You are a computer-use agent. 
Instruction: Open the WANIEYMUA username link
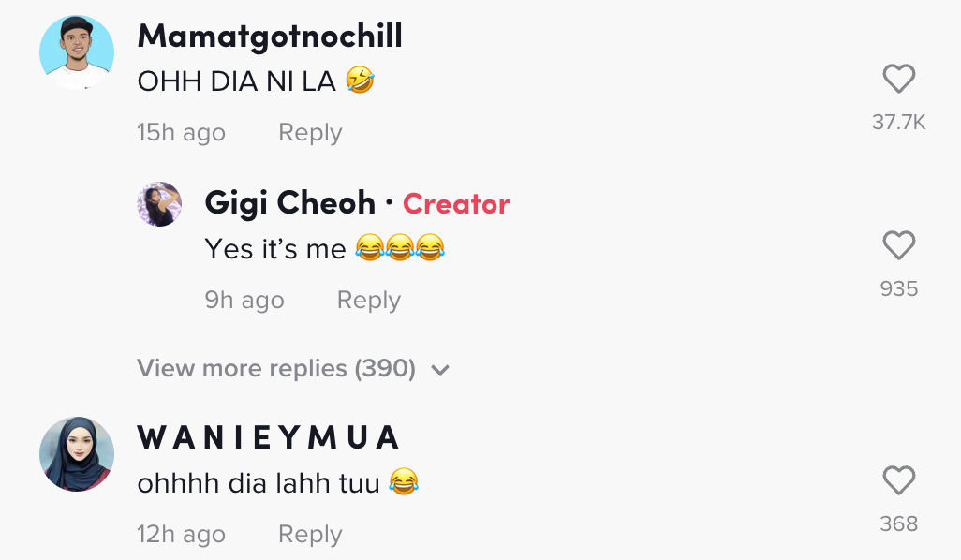click(x=269, y=437)
